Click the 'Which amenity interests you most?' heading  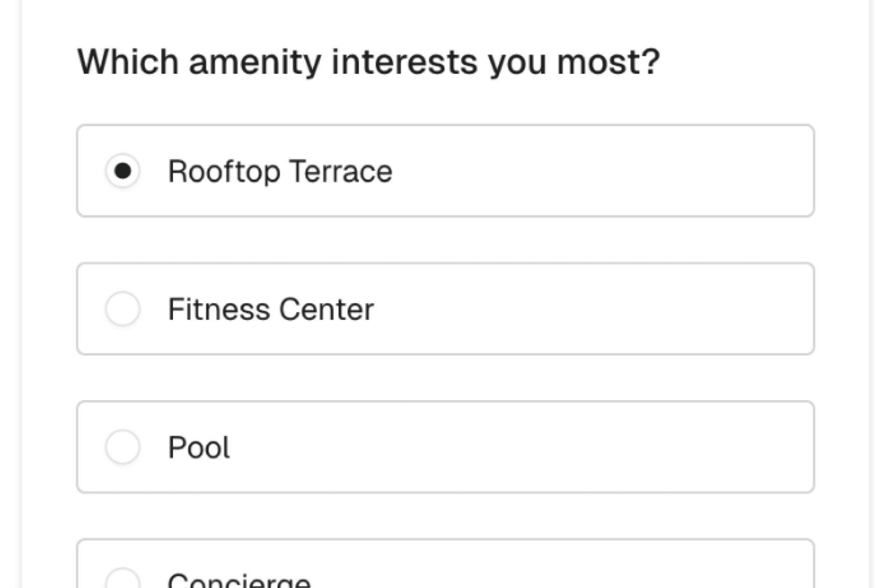(x=368, y=62)
